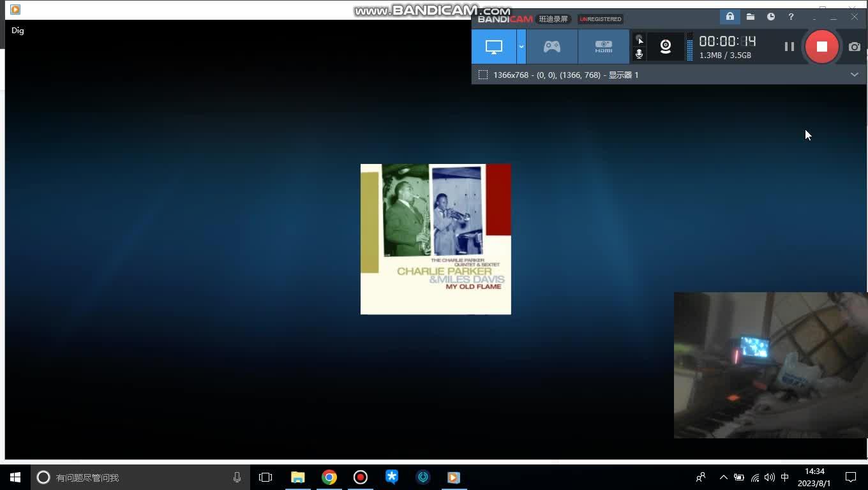The image size is (868, 490).
Task: Open the People icon in system tray
Action: [x=701, y=477]
